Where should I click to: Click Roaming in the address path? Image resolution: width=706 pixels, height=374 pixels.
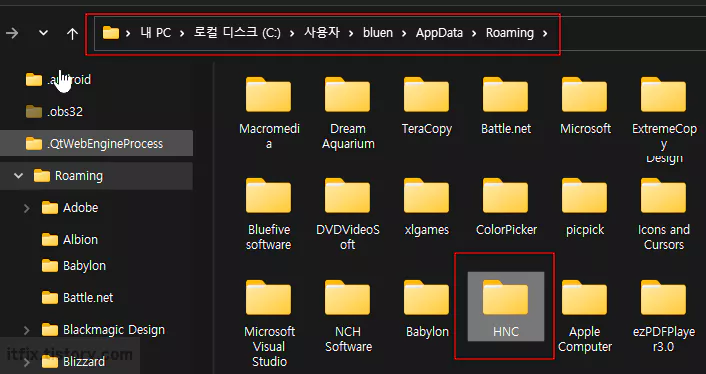[510, 33]
